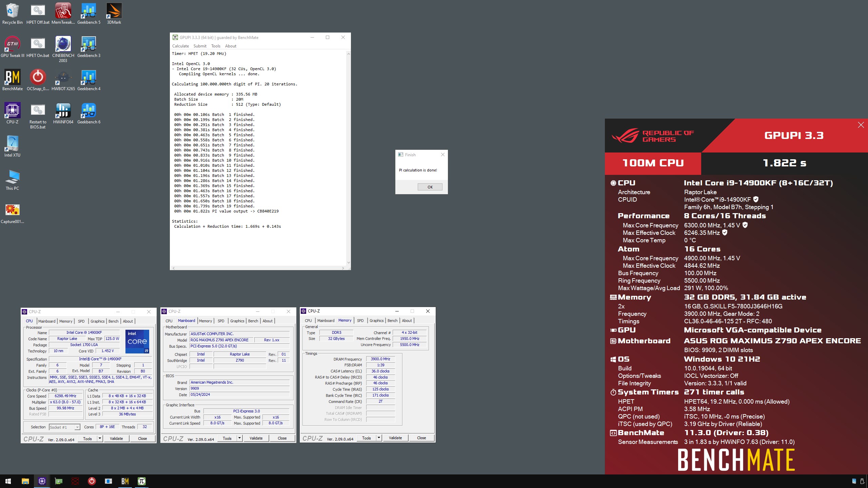
Task: Select the HWBOT X265 desktop icon
Action: pyautogui.click(x=63, y=80)
